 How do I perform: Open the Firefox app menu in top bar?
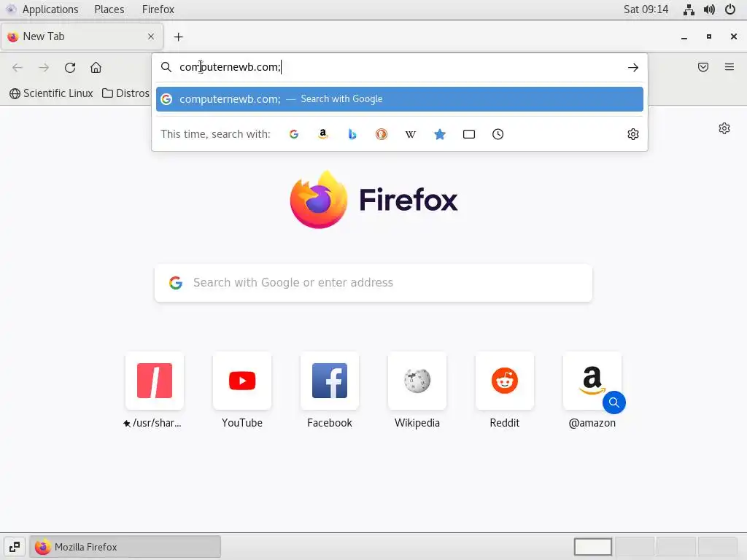pyautogui.click(x=158, y=9)
